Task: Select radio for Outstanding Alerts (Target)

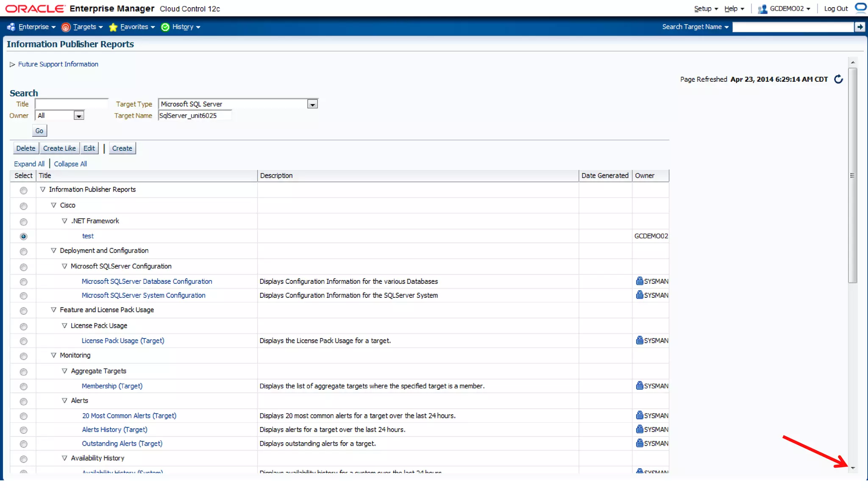Action: (24, 444)
